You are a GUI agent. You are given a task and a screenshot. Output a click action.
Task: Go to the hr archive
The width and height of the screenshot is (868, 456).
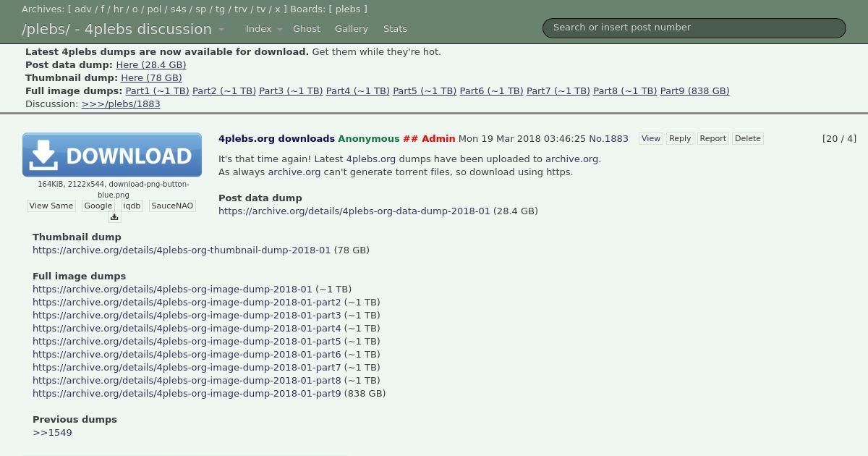(119, 9)
